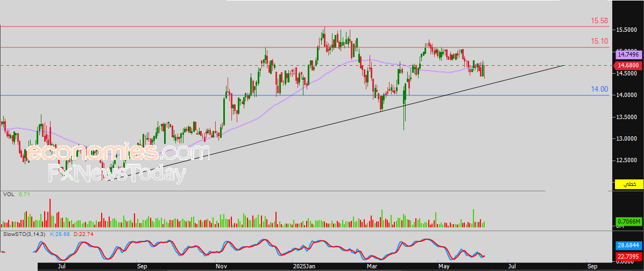644x271 pixels.
Task: Click the 2025Jan label on time axis
Action: click(303, 267)
